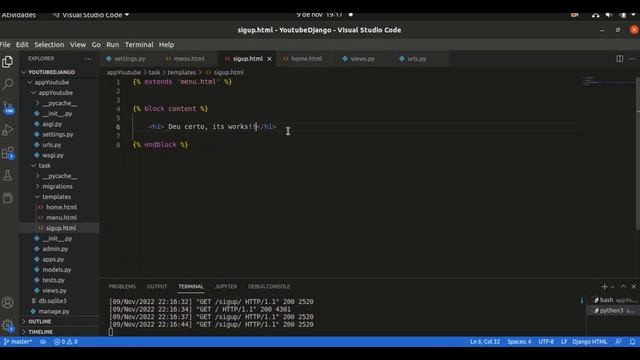640x360 pixels.
Task: Open the Go menu
Action: click(x=96, y=44)
